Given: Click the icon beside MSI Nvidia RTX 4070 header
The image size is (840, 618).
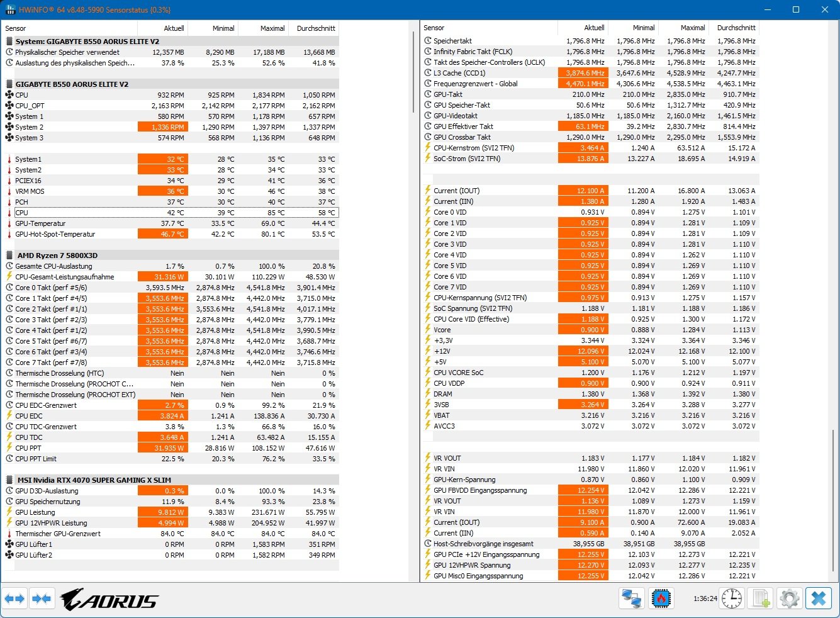Looking at the screenshot, I should point(9,480).
